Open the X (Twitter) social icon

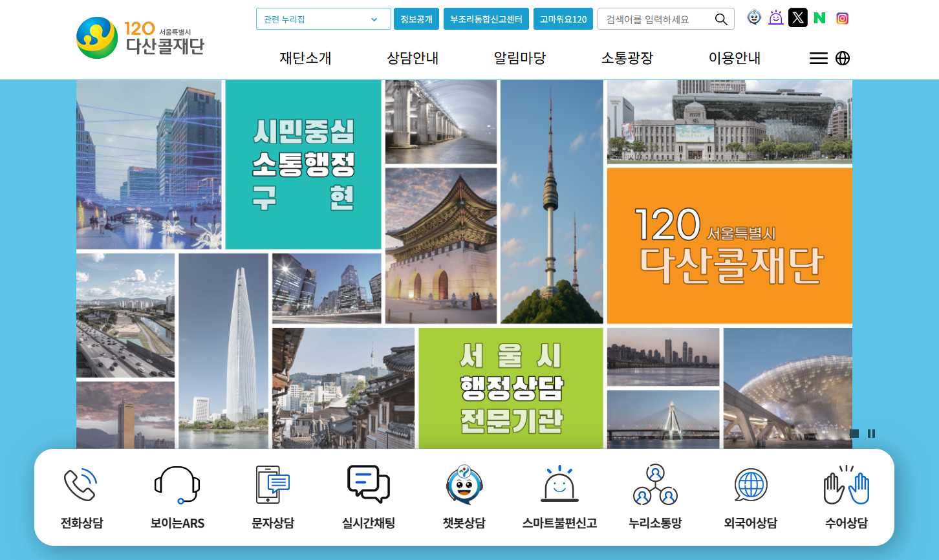point(798,17)
